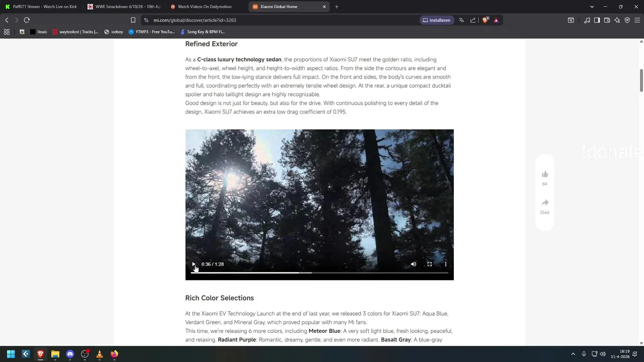The image size is (644, 362).
Task: Open the blue arrow app in taskbar
Action: pyautogui.click(x=26, y=354)
